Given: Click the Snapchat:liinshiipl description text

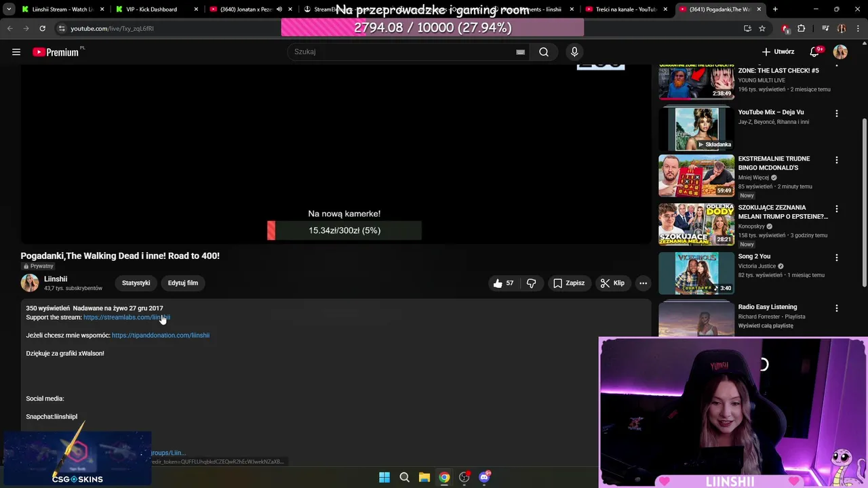Looking at the screenshot, I should 52,417.
